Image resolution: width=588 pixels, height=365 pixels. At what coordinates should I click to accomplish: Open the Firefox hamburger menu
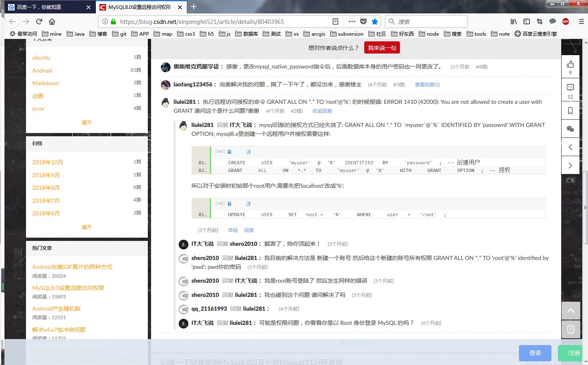[581, 21]
